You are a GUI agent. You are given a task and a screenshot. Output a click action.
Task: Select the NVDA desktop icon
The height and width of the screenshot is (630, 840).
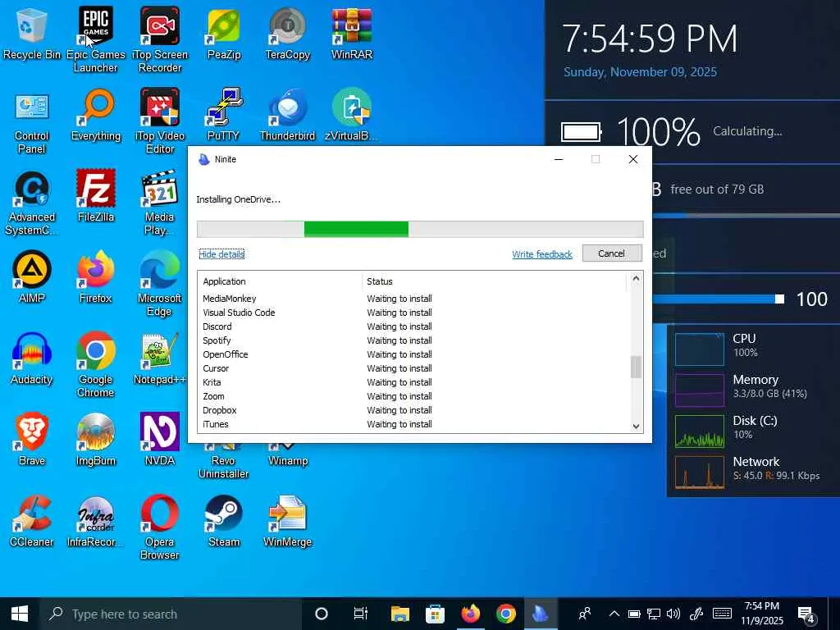coord(160,440)
